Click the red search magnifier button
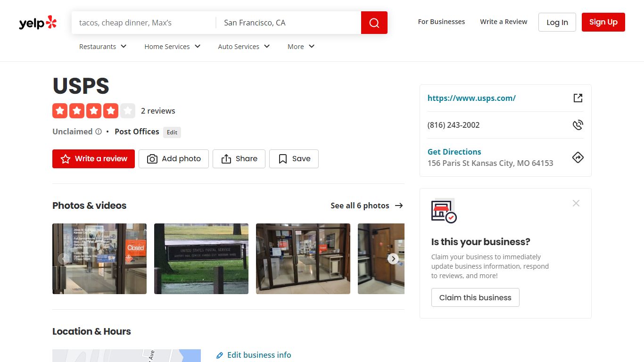The height and width of the screenshot is (362, 644). tap(374, 23)
